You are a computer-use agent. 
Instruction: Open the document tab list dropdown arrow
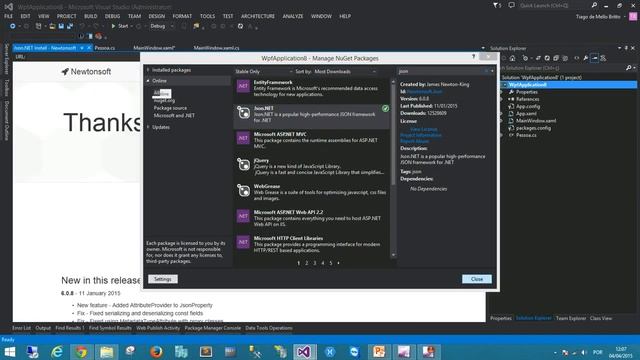[483, 48]
